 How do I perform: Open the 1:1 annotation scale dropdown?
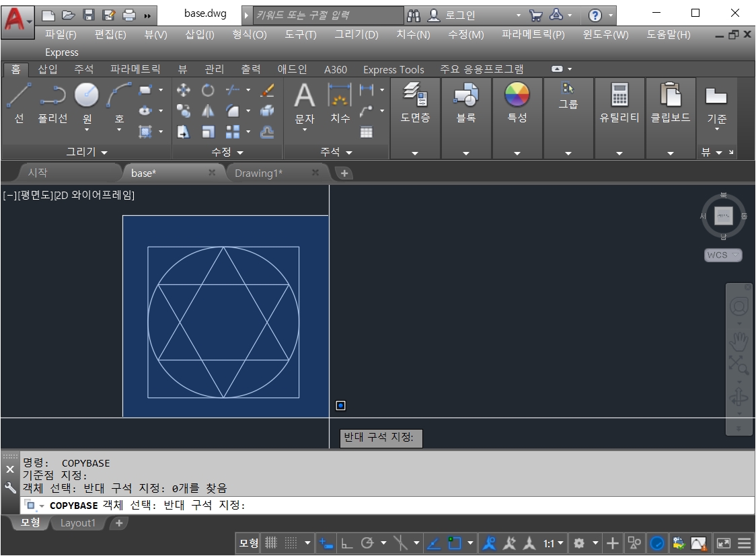(553, 543)
